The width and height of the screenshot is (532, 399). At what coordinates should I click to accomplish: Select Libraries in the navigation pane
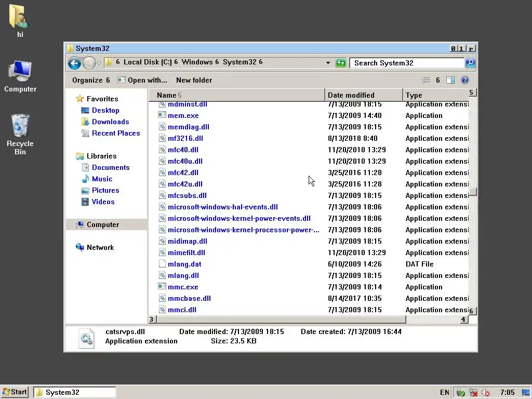pos(96,156)
